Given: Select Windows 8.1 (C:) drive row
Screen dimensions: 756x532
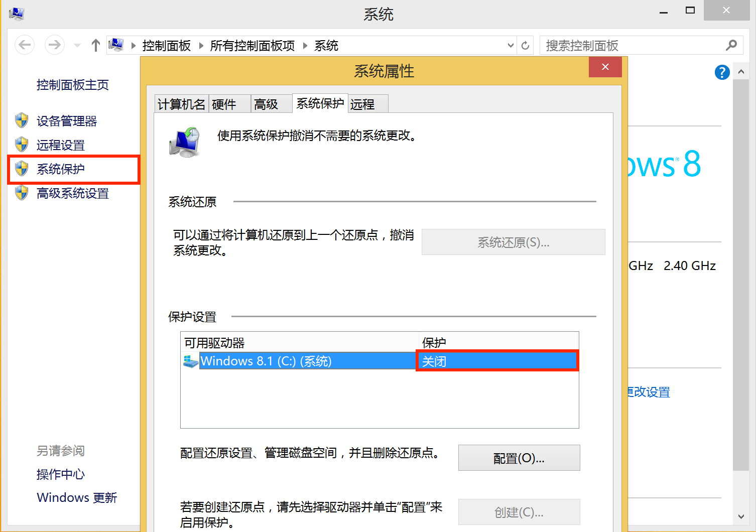Looking at the screenshot, I should (380, 361).
